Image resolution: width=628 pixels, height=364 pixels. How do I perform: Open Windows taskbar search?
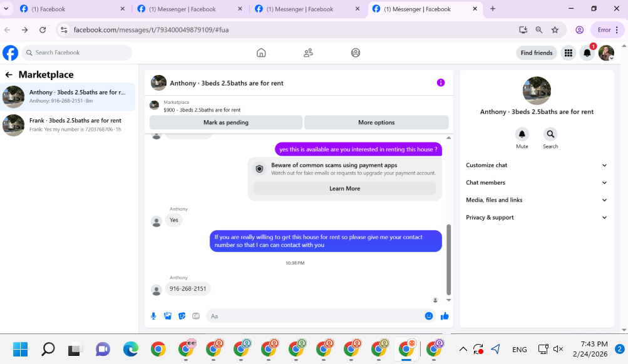[x=48, y=349]
